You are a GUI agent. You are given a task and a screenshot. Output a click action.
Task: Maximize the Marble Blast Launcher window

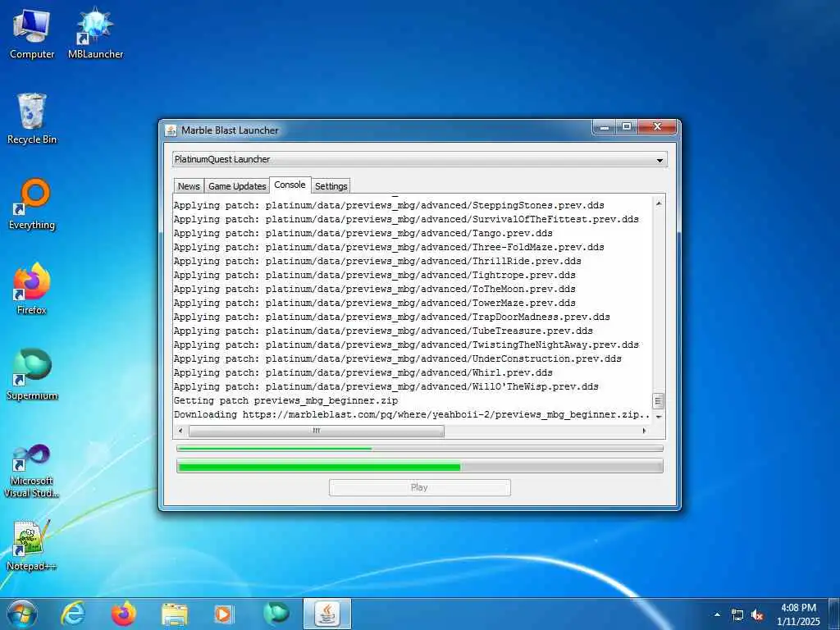[x=626, y=127]
